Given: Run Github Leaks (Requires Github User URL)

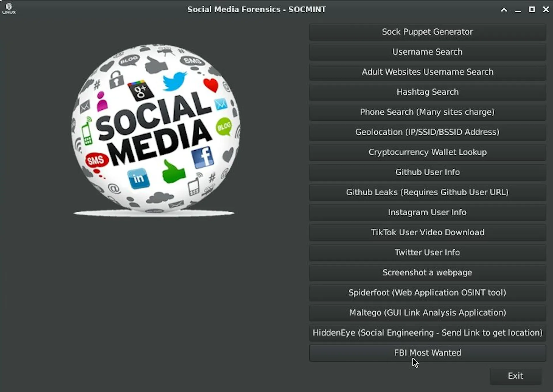Looking at the screenshot, I should (x=427, y=192).
